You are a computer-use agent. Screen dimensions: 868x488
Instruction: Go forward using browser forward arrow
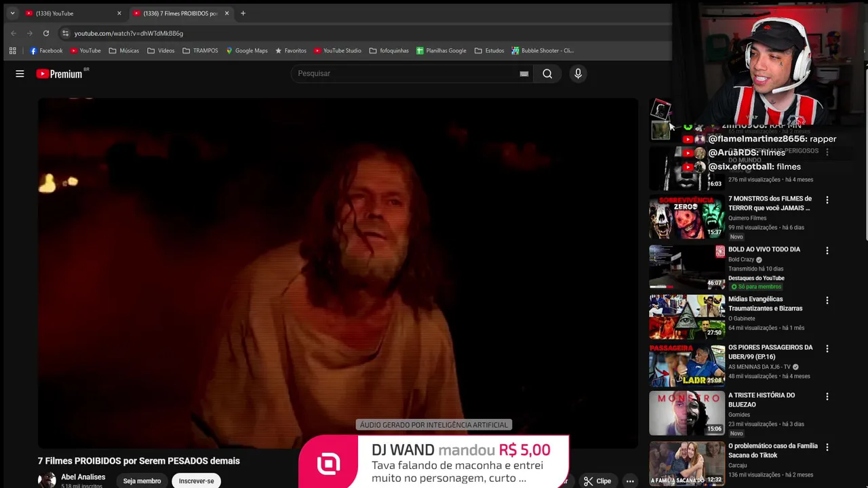click(30, 33)
